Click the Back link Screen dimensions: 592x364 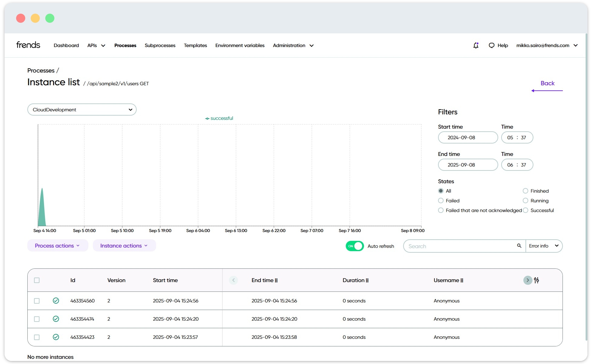pyautogui.click(x=547, y=83)
